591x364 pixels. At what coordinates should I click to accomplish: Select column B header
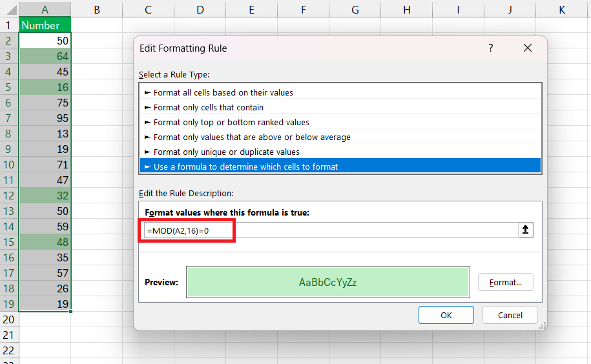pyautogui.click(x=96, y=10)
